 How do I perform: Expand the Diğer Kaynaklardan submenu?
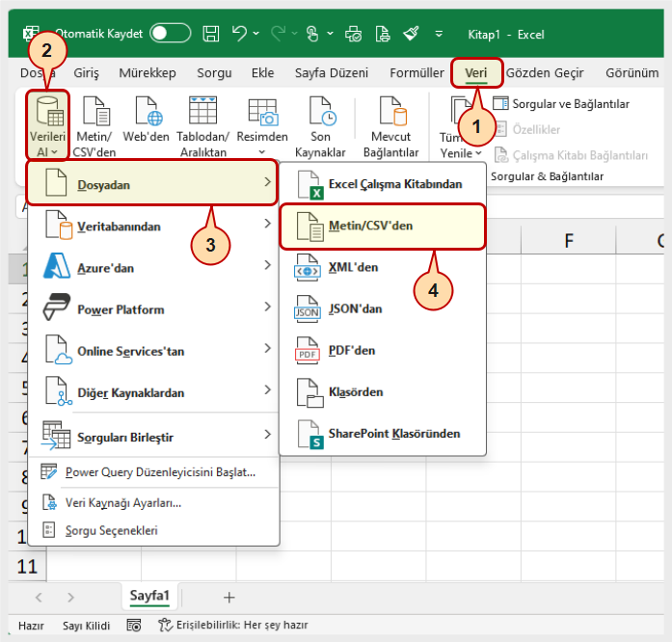coord(154,391)
